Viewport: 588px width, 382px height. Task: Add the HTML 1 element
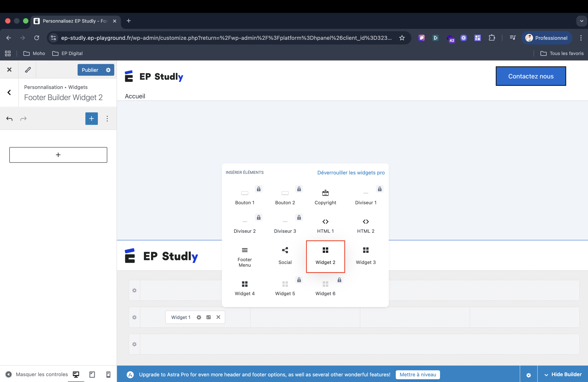point(325,226)
